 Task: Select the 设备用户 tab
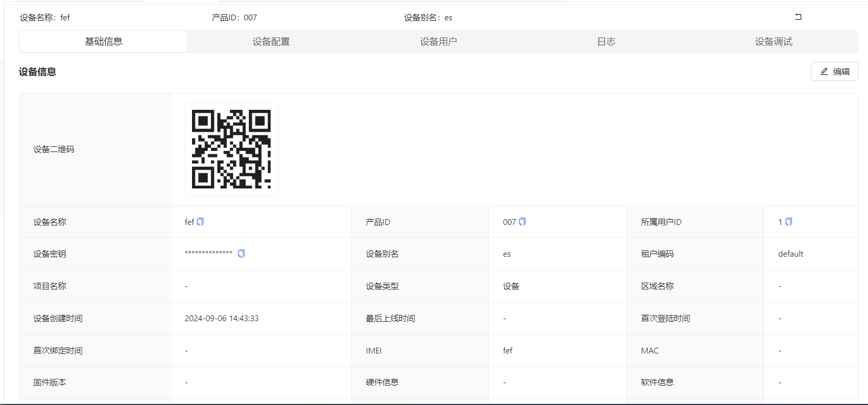[439, 42]
